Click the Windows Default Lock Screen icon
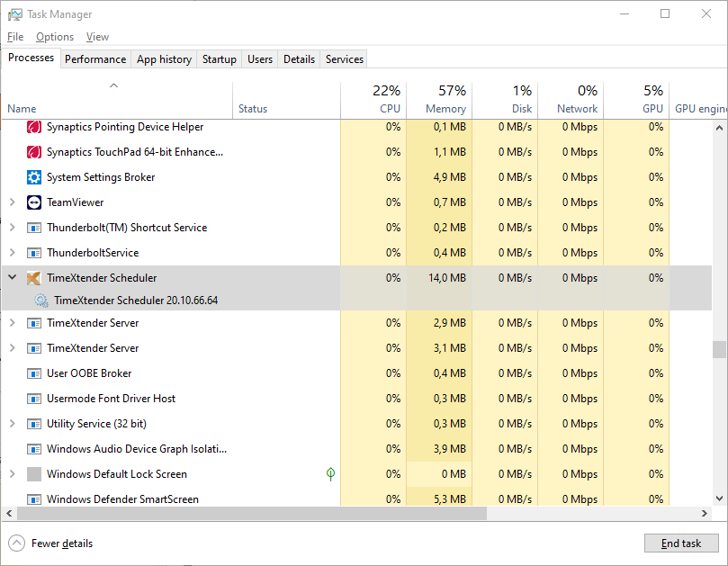Viewport: 728px width, 566px height. point(34,474)
